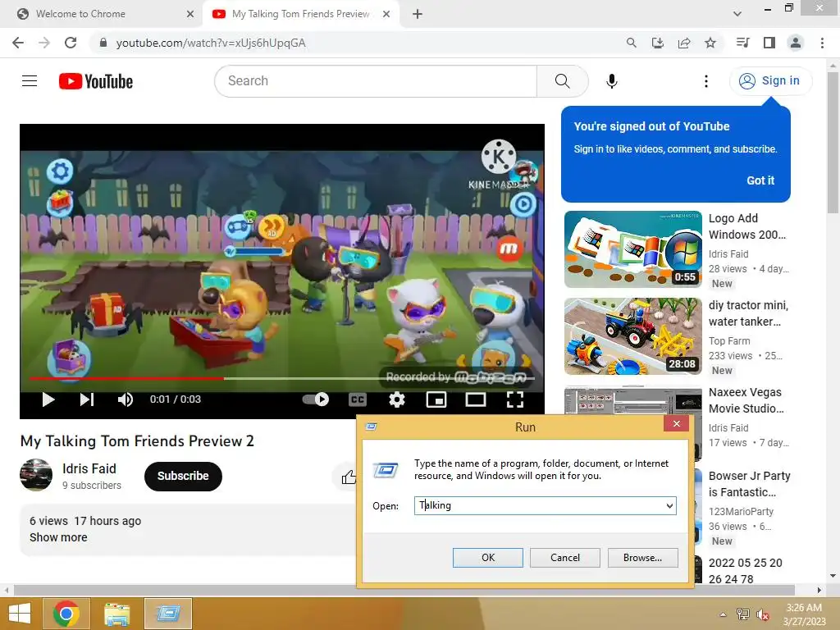This screenshot has height=630, width=840.
Task: Dismiss signed-out notice with Got it
Action: tap(760, 180)
